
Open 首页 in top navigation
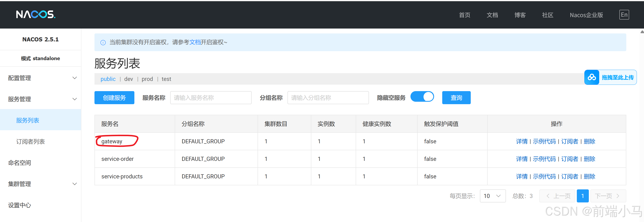(464, 15)
